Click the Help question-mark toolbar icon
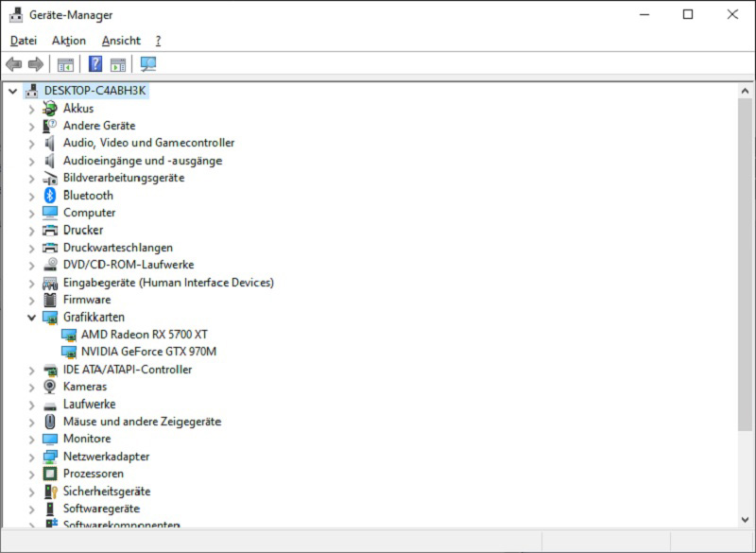This screenshot has height=553, width=756. tap(95, 63)
